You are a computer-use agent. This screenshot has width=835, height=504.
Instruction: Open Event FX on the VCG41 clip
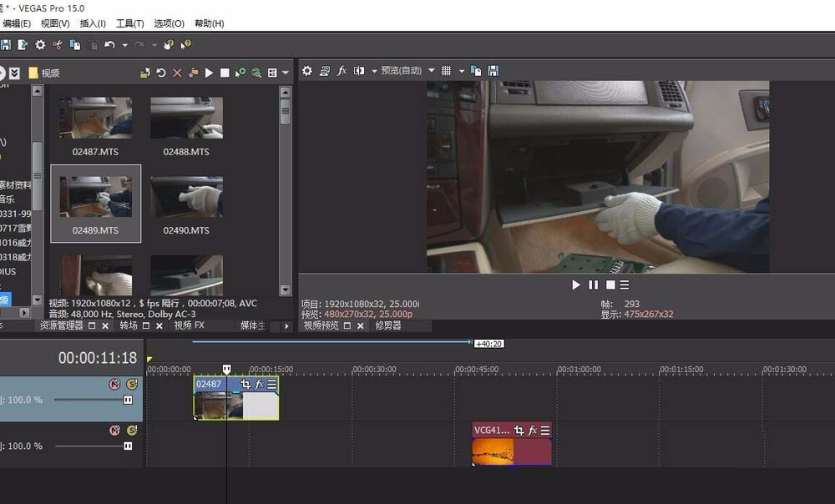tap(532, 431)
